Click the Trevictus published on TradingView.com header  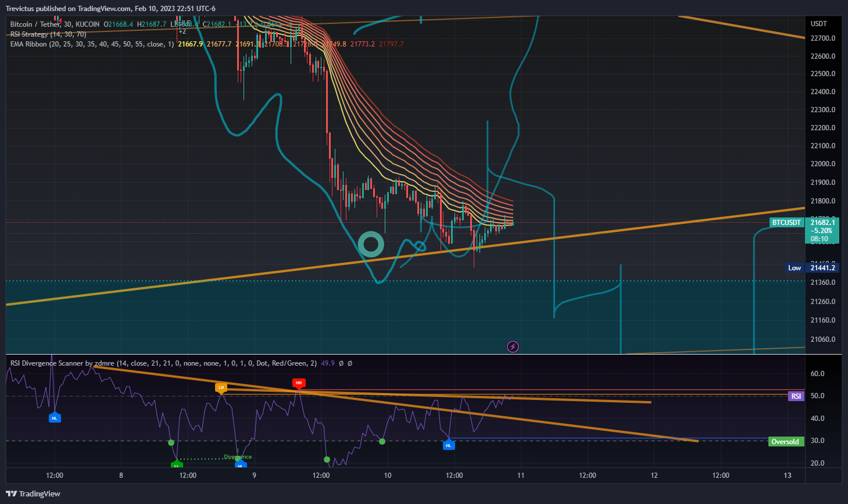(x=110, y=9)
